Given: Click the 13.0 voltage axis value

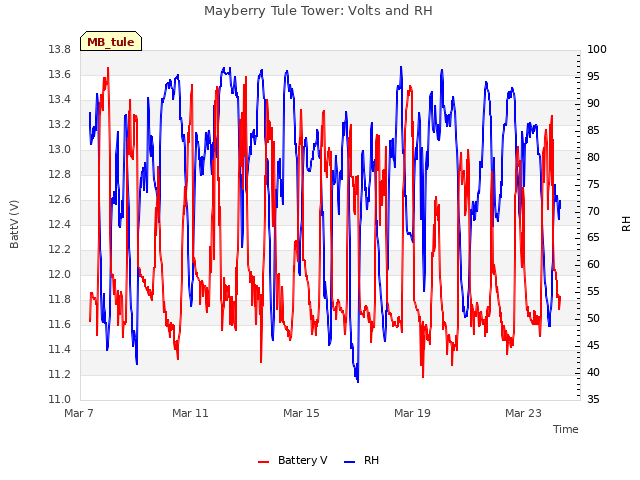Looking at the screenshot, I should [60, 150].
